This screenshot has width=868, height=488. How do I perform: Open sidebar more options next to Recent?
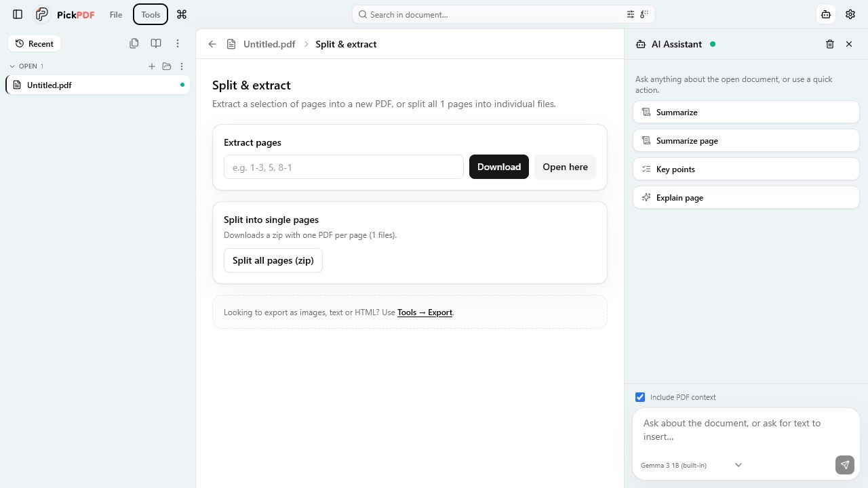(178, 43)
